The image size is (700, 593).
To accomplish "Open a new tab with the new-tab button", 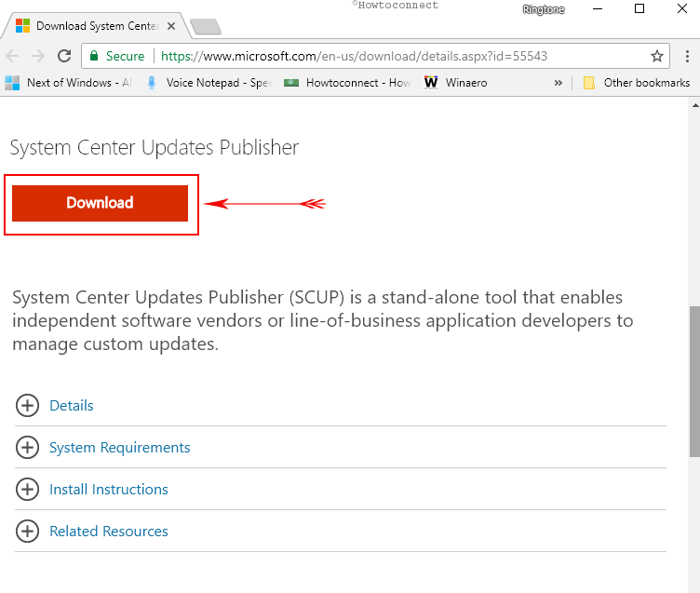I will 206,26.
